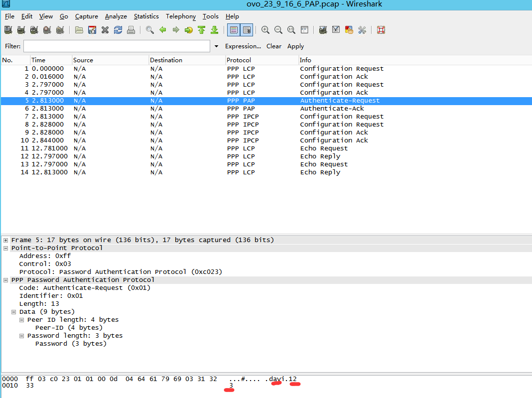Collapse Password length node
This screenshot has width=532, height=398.
22,336
